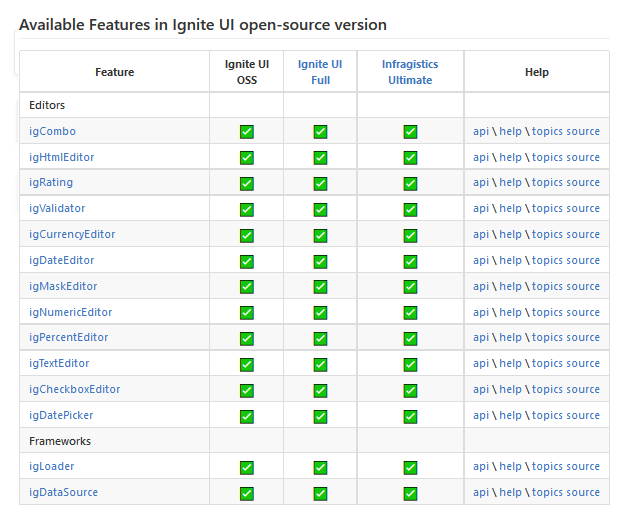Click igTextEditor's Infragistics Ultimate checkmark
Viewport: 630px width, 514px height.
[x=410, y=364]
